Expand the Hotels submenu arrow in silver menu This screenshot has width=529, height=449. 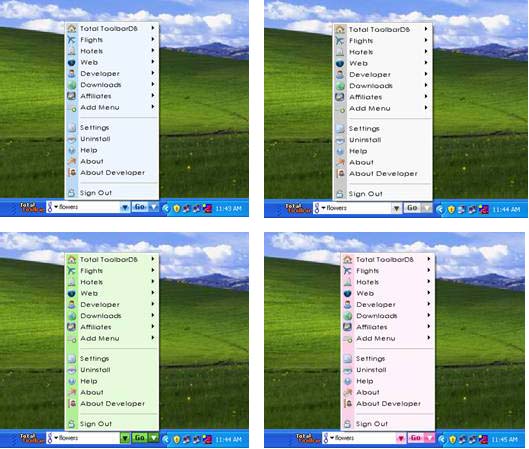pos(426,51)
